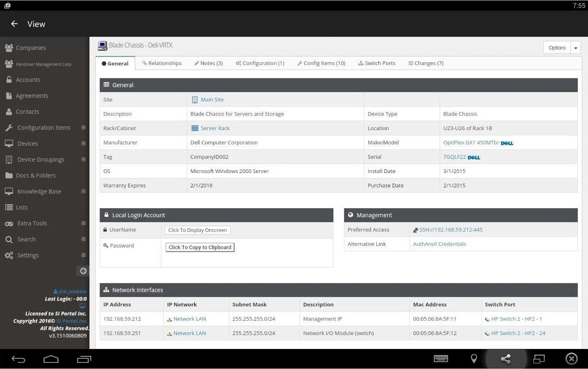The width and height of the screenshot is (588, 369).
Task: Open the Config Items (10) tab
Action: pos(321,63)
